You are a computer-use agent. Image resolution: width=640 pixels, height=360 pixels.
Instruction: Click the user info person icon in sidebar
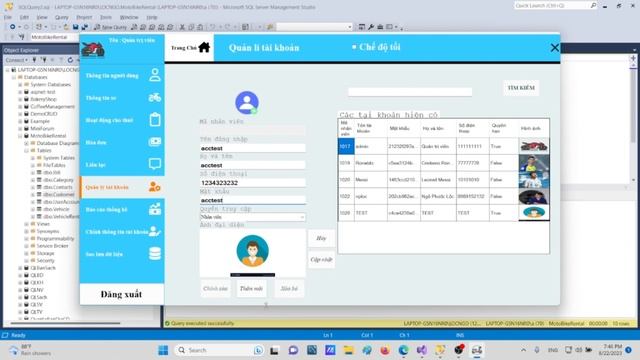(x=155, y=75)
